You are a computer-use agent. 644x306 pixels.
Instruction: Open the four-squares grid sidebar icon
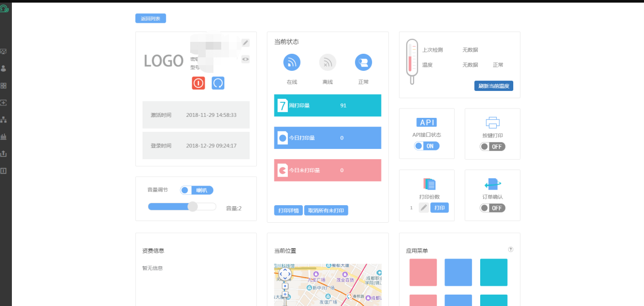(4, 86)
